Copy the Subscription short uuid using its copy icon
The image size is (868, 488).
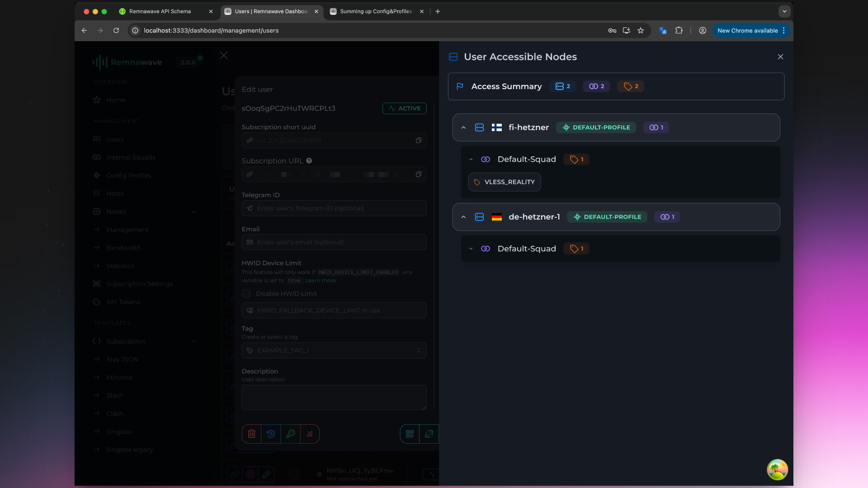pyautogui.click(x=419, y=140)
